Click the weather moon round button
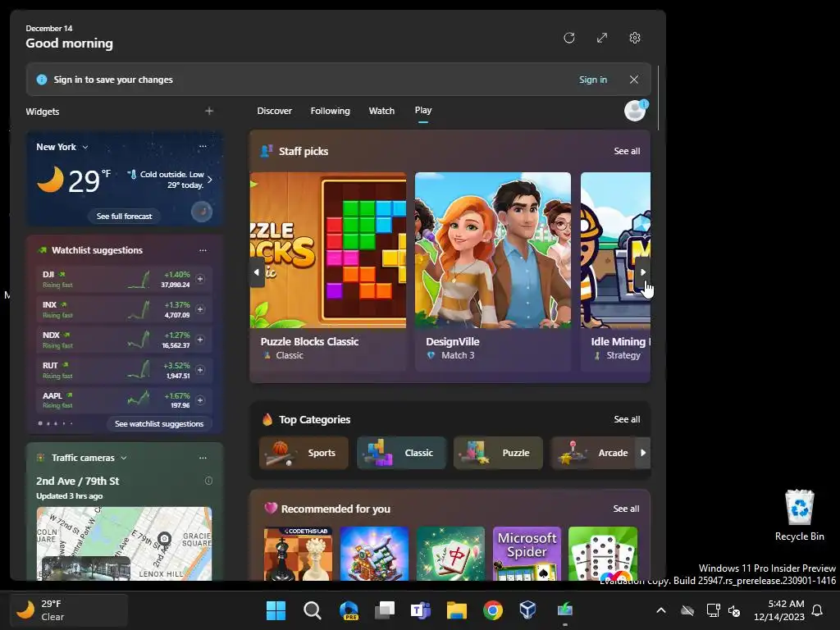The height and width of the screenshot is (630, 840). [x=202, y=211]
